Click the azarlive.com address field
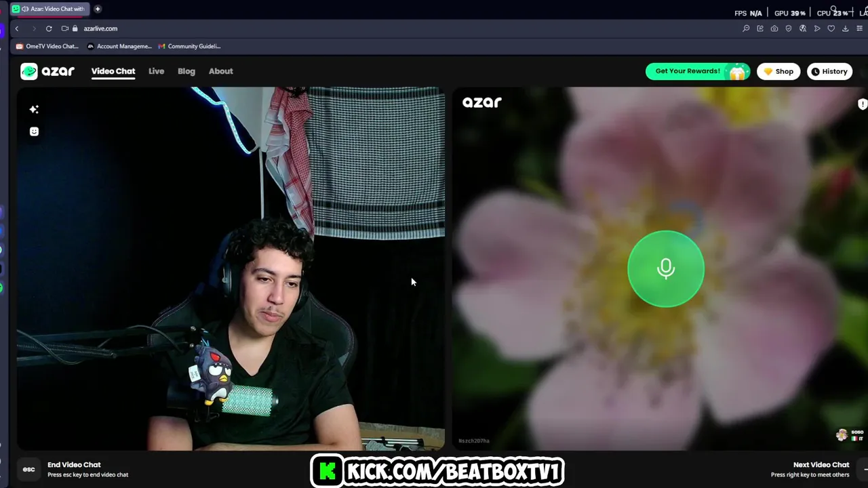 (x=100, y=28)
